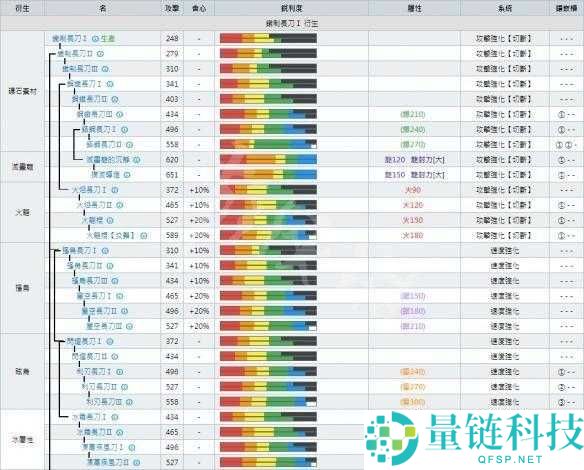Click the 銳利度 column header
The width and height of the screenshot is (584, 470).
(x=292, y=8)
